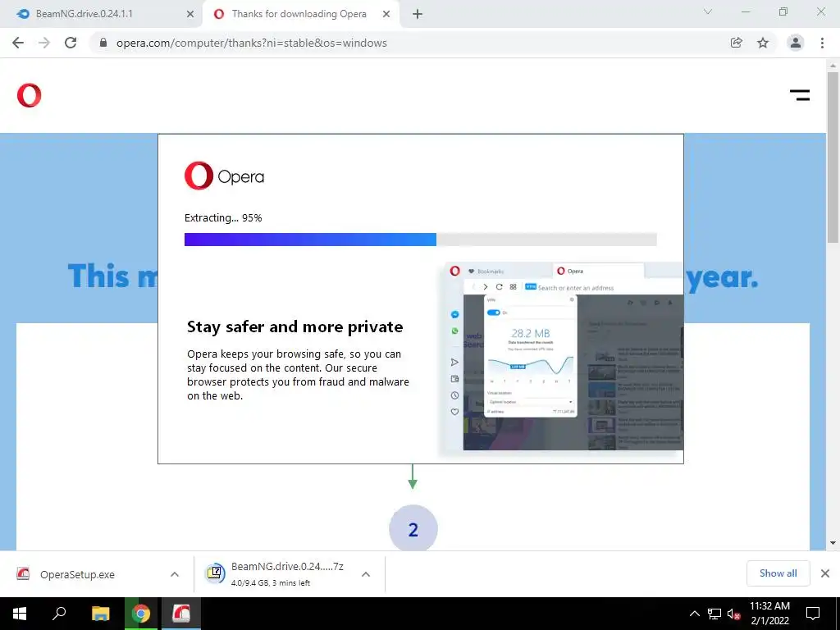The height and width of the screenshot is (630, 840).
Task: Click scrollbar down arrow
Action: coord(833,544)
